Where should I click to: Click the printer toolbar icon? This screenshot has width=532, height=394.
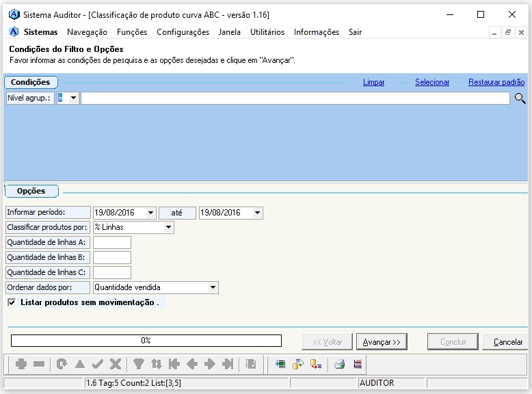tap(339, 364)
